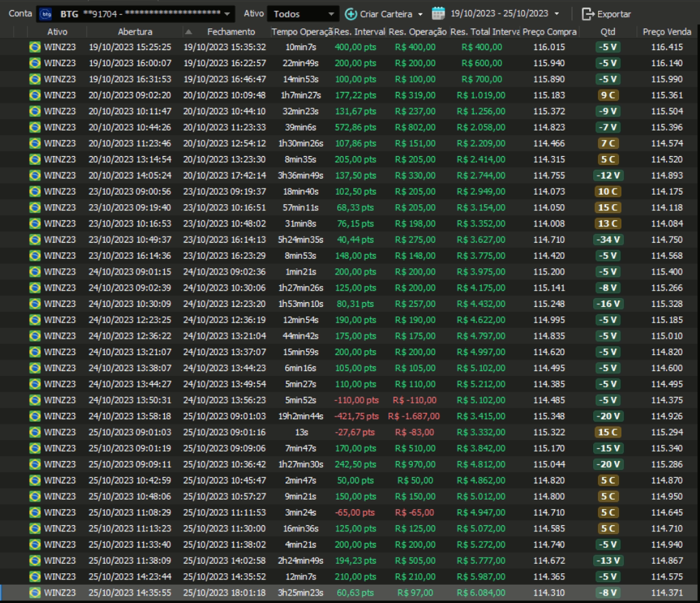This screenshot has width=700, height=603.
Task: Click the Criar Carteira plus icon
Action: coord(351,14)
